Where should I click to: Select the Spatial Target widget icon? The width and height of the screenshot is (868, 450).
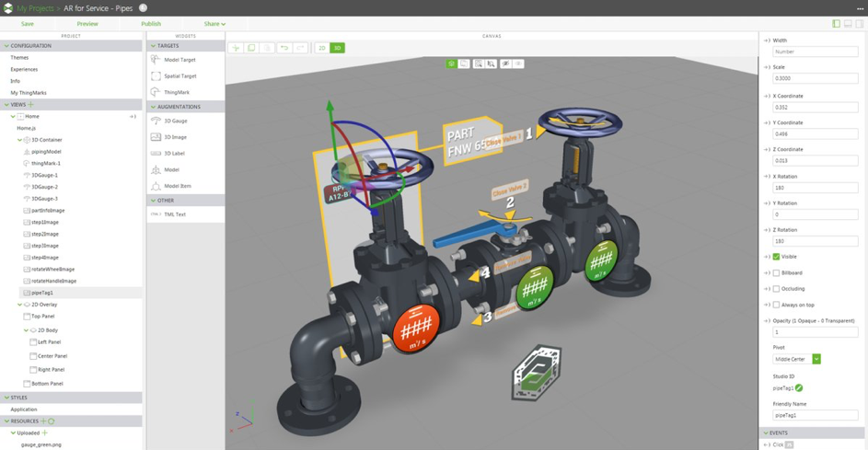coord(156,75)
